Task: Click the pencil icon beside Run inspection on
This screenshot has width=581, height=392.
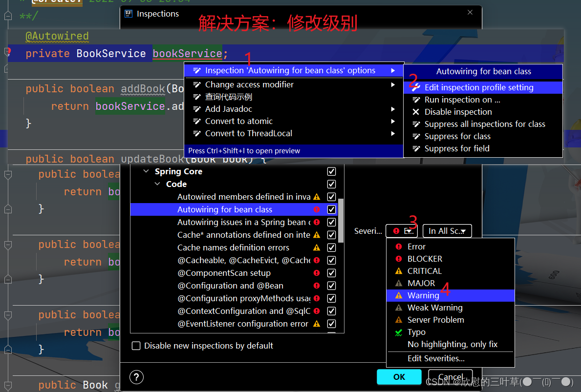Action: 416,100
